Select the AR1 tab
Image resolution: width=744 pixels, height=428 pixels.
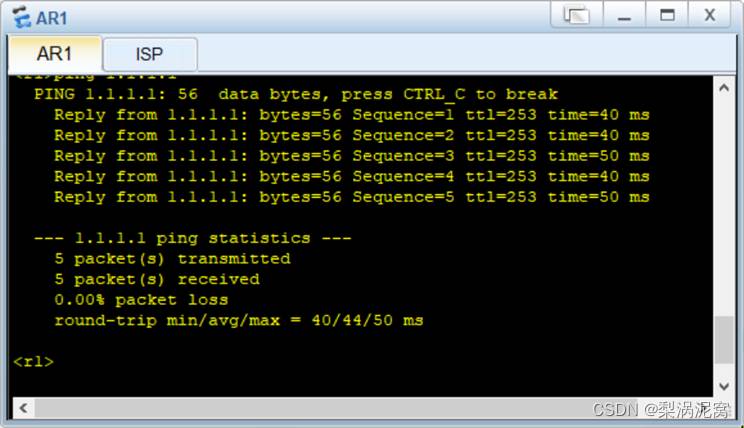click(x=55, y=54)
